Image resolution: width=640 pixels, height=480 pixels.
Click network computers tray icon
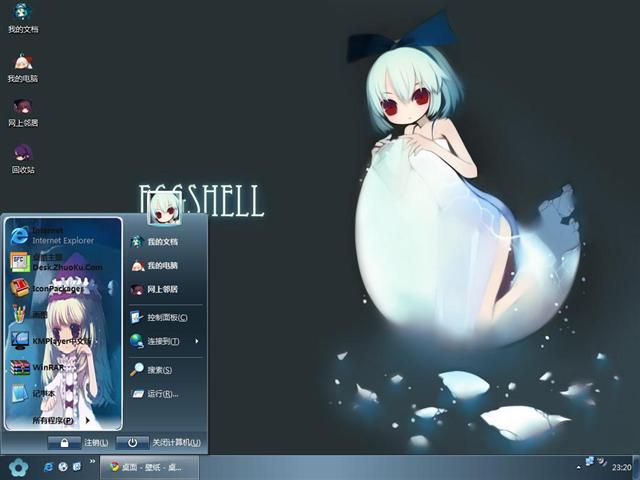tap(590, 462)
